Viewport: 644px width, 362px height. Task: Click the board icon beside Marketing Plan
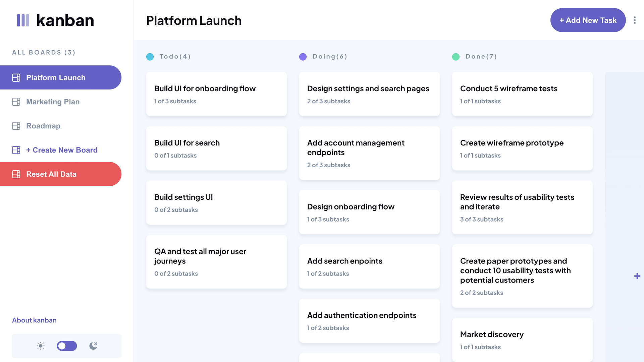[16, 102]
